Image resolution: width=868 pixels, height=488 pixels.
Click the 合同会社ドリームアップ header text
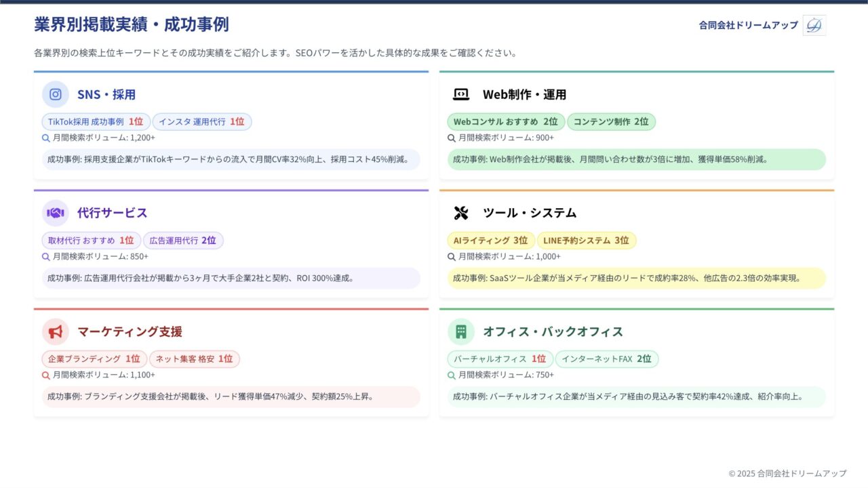coord(748,25)
